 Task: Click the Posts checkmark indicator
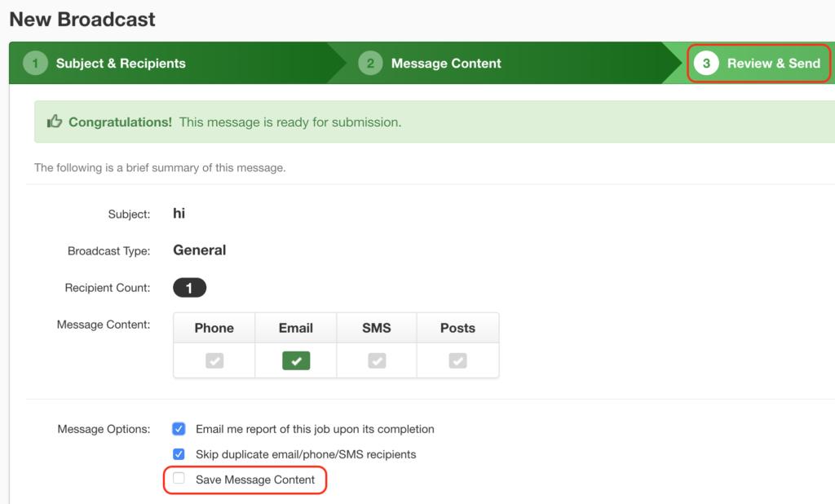[x=457, y=360]
